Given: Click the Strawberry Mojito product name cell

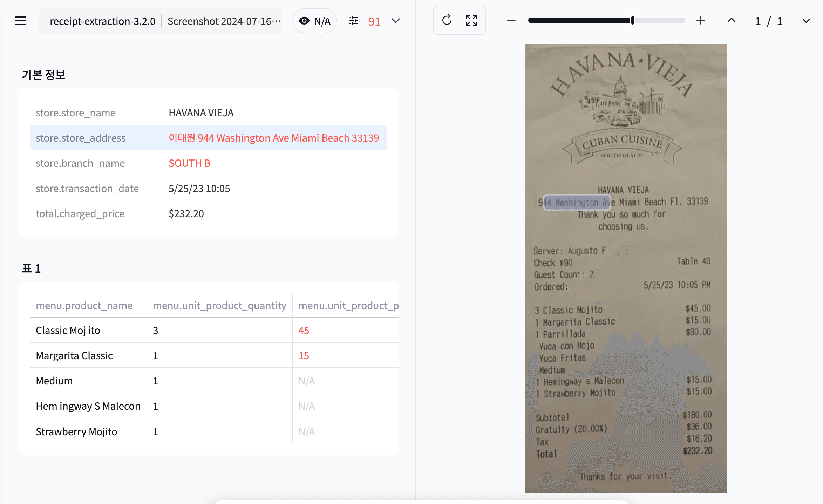Looking at the screenshot, I should pos(76,431).
